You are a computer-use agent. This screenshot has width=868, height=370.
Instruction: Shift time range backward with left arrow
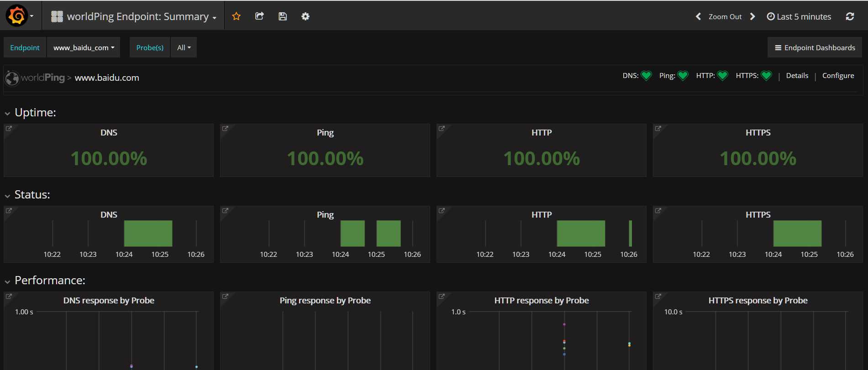pos(698,16)
